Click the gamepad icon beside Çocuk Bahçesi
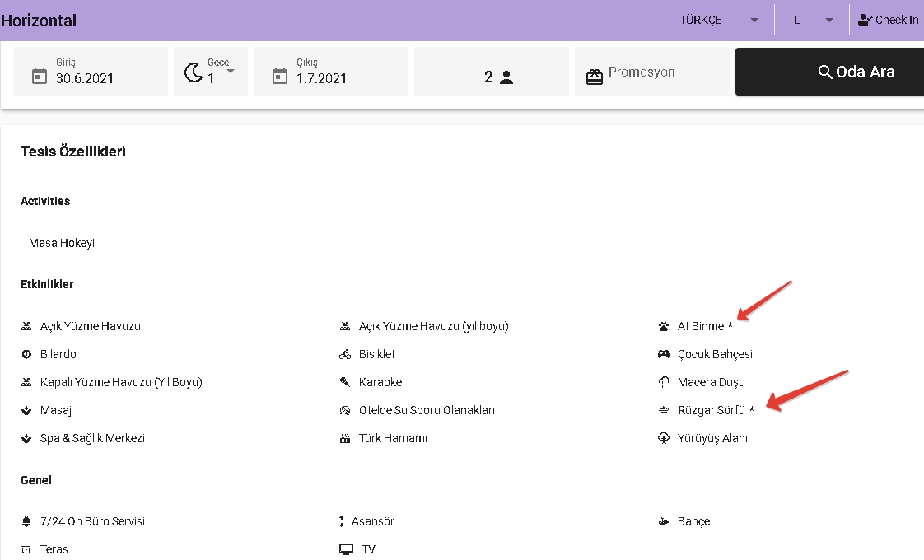924x560 pixels. coord(664,355)
